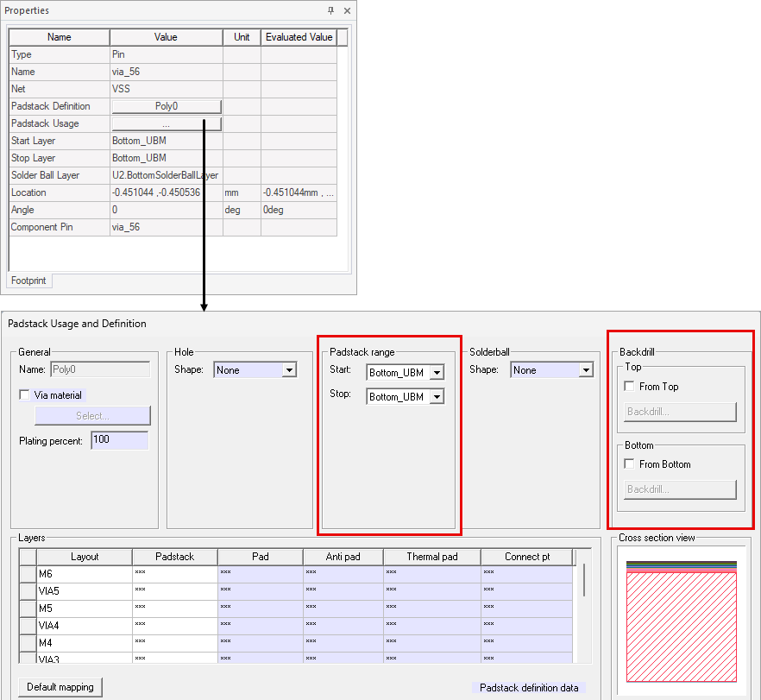Select the Type value Pin cell
The width and height of the screenshot is (761, 700).
[167, 54]
